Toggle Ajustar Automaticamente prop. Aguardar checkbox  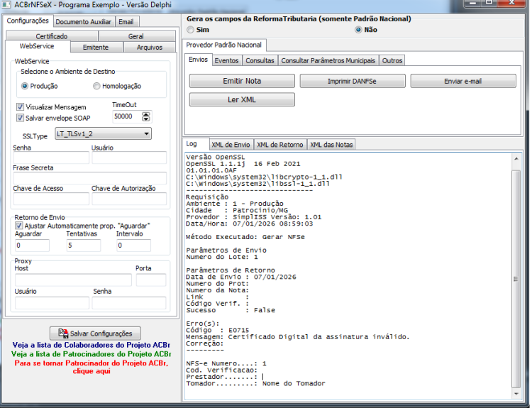point(18,226)
